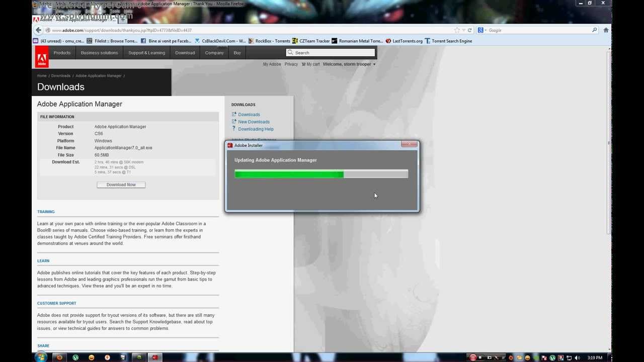Reload the page in Firefox
The height and width of the screenshot is (362, 644).
click(x=470, y=30)
